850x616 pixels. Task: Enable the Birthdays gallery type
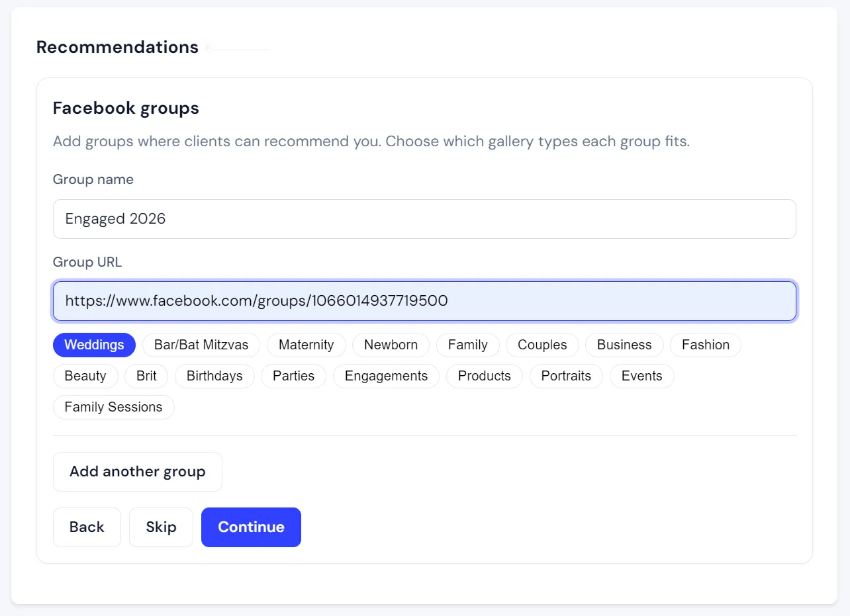click(214, 376)
